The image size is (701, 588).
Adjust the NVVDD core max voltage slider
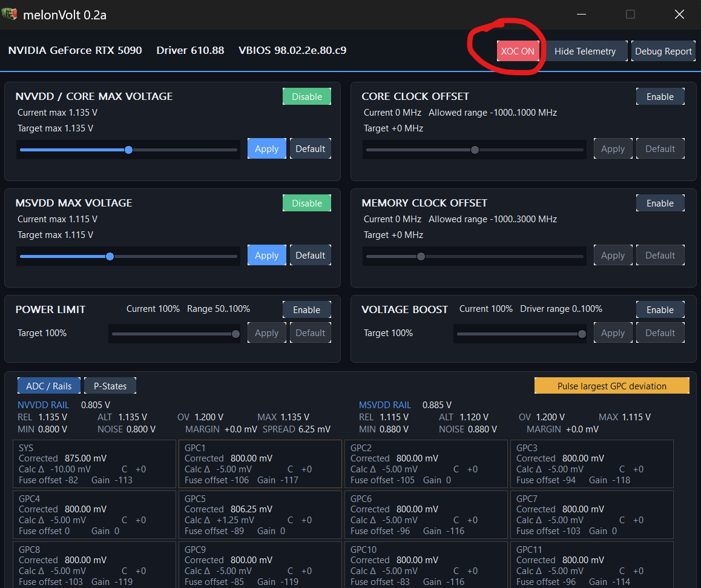point(129,150)
